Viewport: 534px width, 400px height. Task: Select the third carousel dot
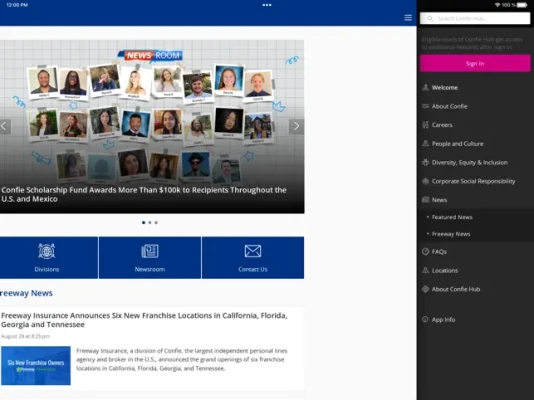(x=156, y=223)
